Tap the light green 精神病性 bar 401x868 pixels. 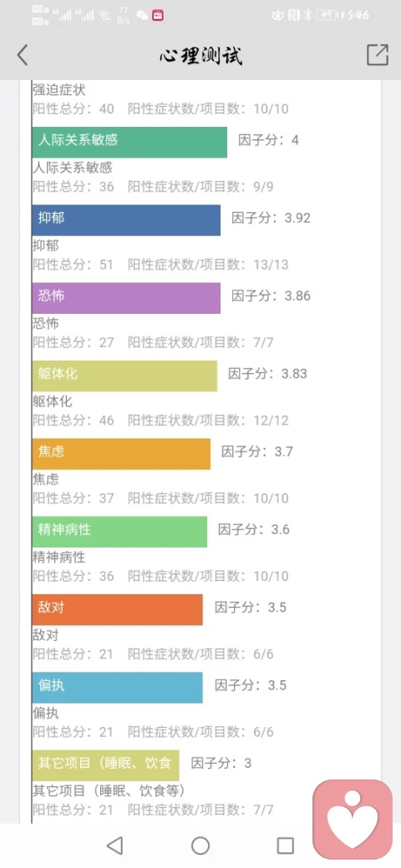pos(119,532)
